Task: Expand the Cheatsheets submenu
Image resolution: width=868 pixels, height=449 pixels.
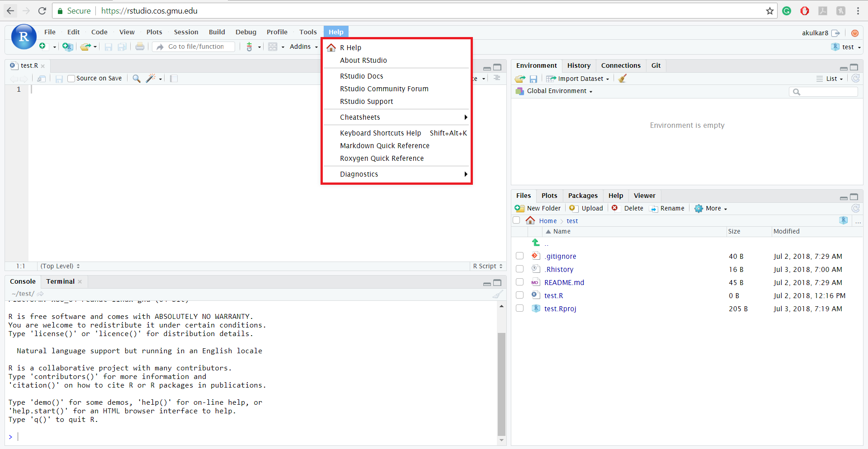Action: pos(396,117)
